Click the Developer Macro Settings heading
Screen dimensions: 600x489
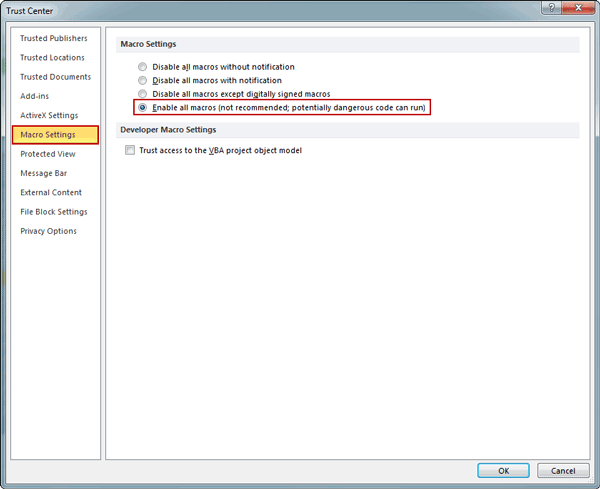[x=168, y=130]
